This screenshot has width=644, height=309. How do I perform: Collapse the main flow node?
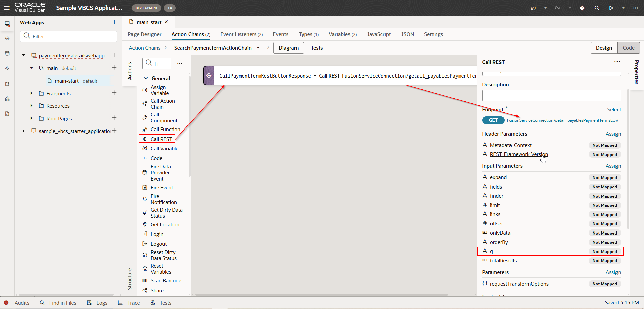coord(31,68)
